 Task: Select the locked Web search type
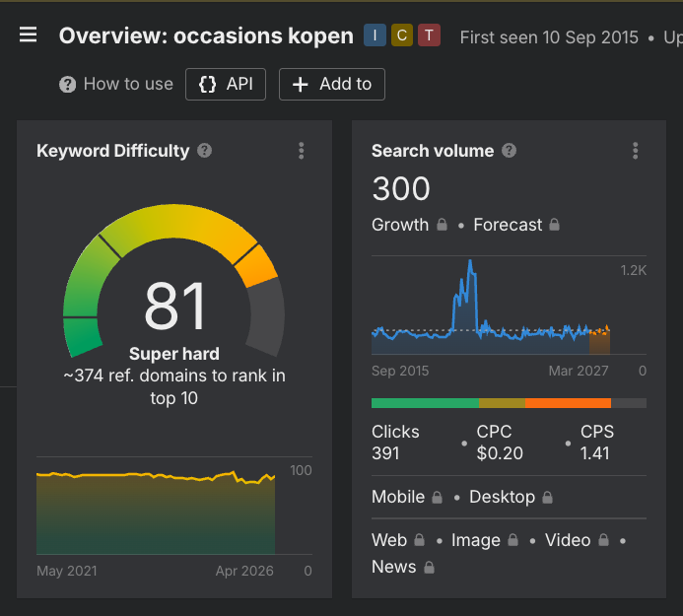pos(398,540)
